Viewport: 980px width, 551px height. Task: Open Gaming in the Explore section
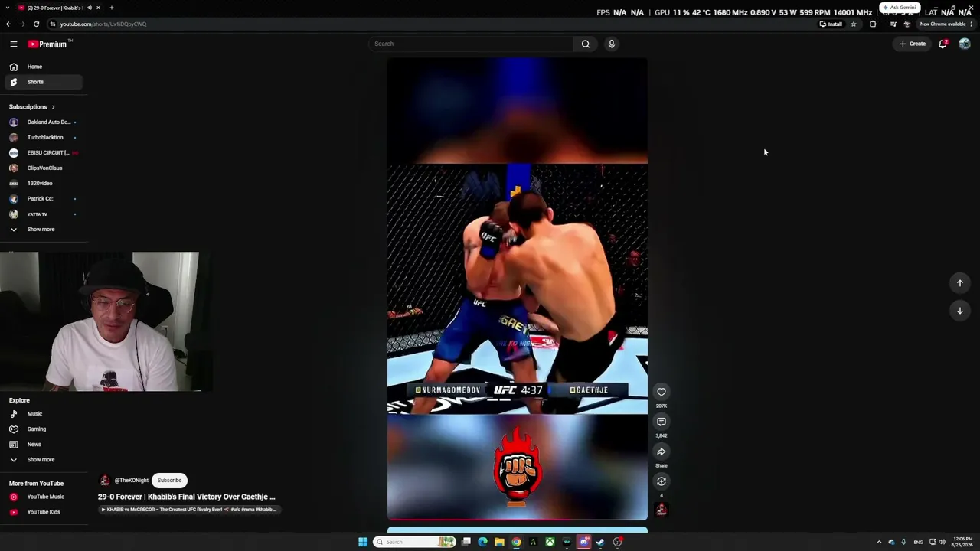[43, 429]
